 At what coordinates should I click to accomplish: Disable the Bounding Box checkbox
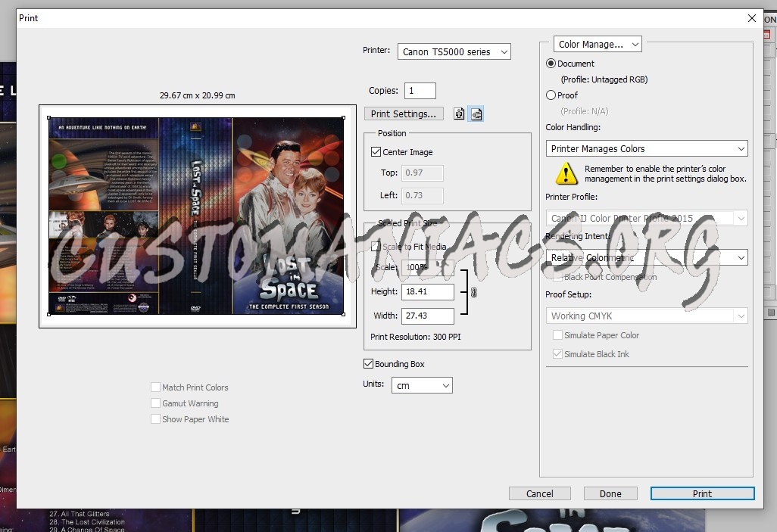[x=368, y=363]
